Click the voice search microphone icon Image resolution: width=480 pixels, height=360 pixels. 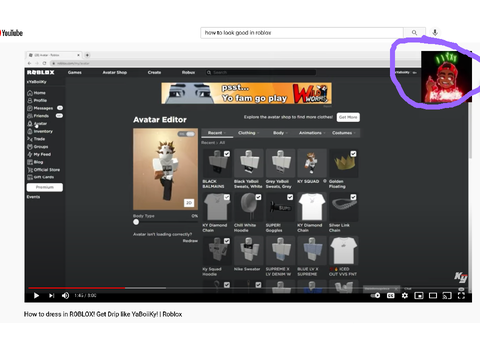435,32
